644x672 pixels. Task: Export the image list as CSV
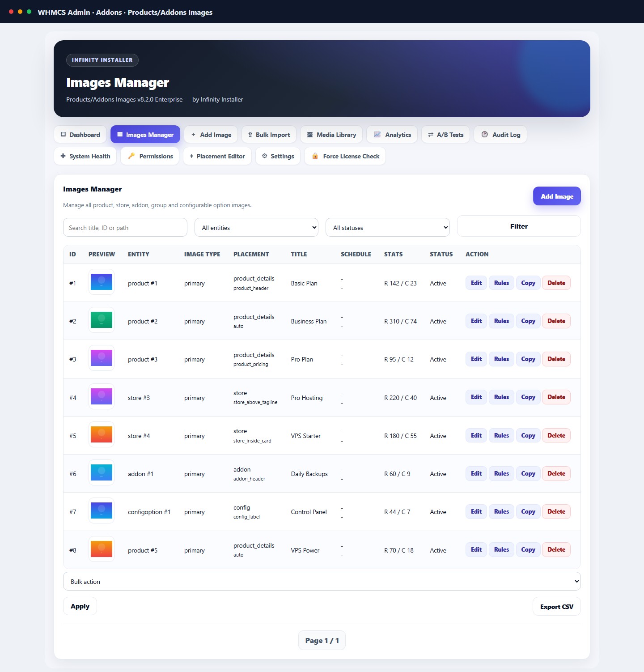click(557, 607)
